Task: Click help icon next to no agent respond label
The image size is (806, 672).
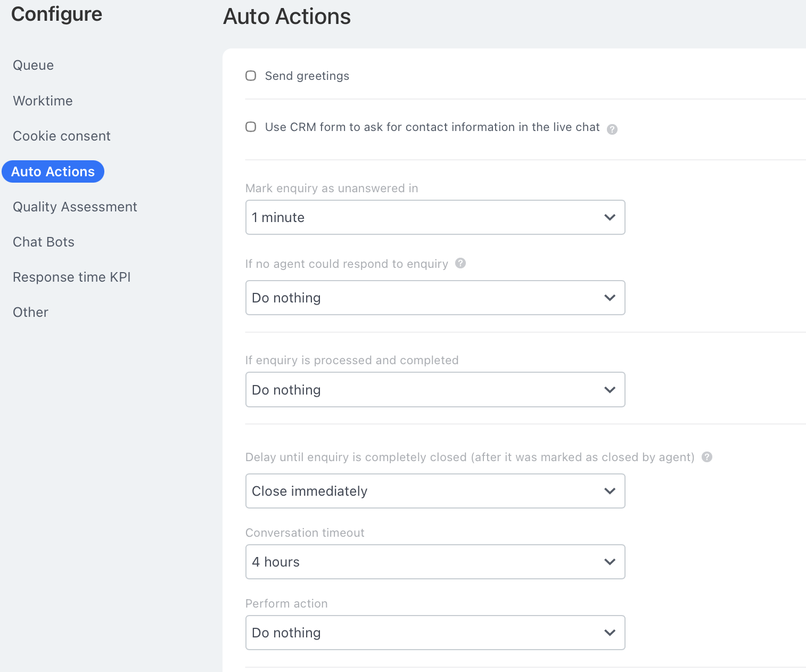Action: coord(460,263)
